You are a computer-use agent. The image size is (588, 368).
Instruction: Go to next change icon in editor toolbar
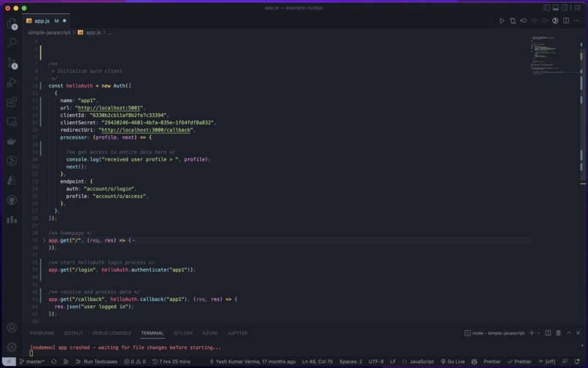(544, 20)
